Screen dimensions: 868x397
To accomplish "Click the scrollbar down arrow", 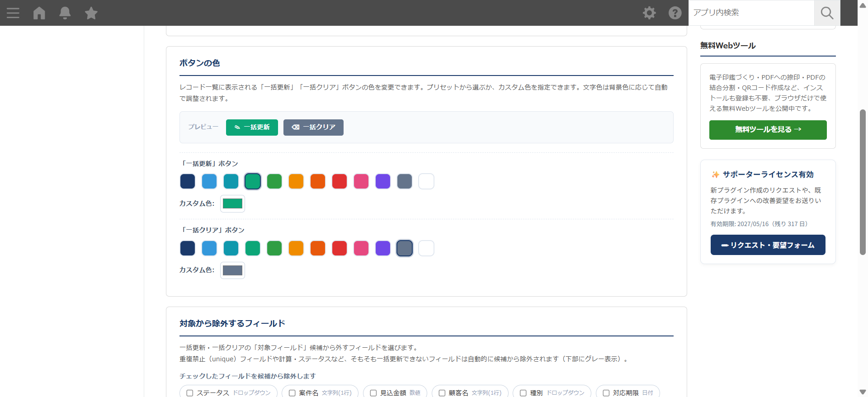I will pos(863,392).
